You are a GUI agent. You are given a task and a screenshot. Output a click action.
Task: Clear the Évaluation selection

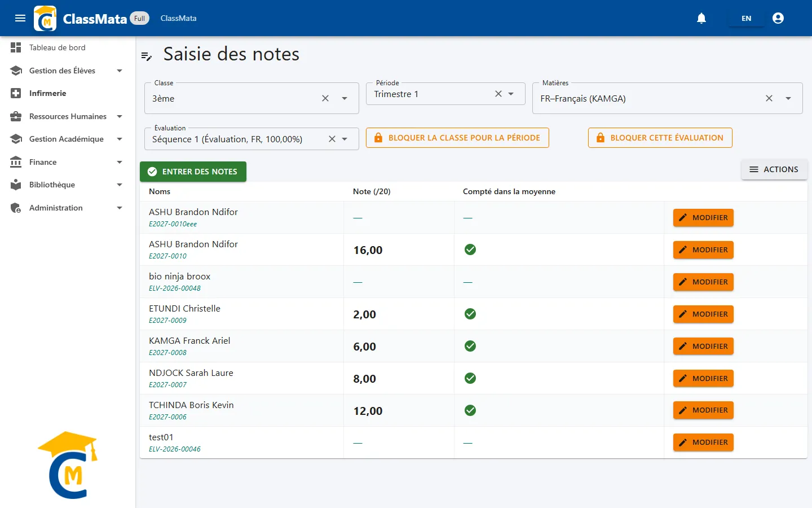click(332, 139)
